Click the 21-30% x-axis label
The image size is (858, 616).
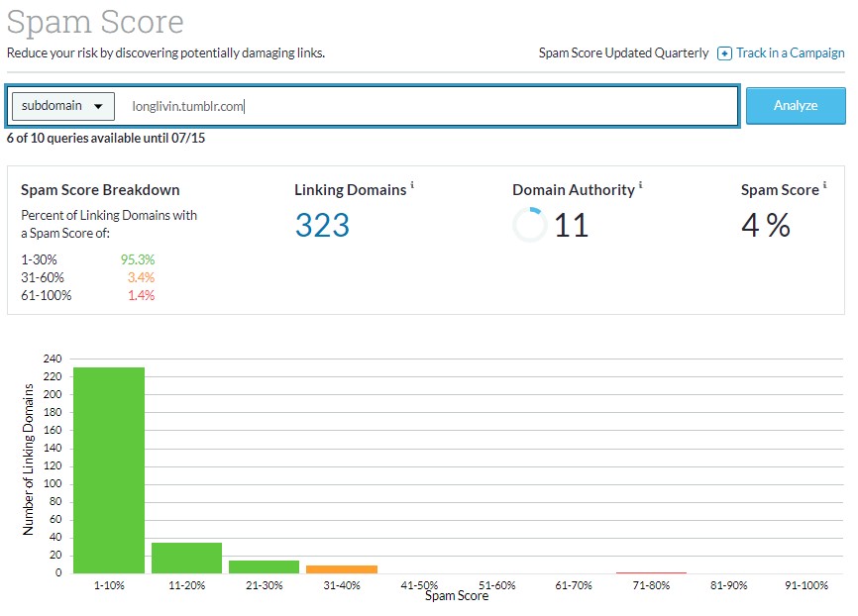tap(265, 585)
